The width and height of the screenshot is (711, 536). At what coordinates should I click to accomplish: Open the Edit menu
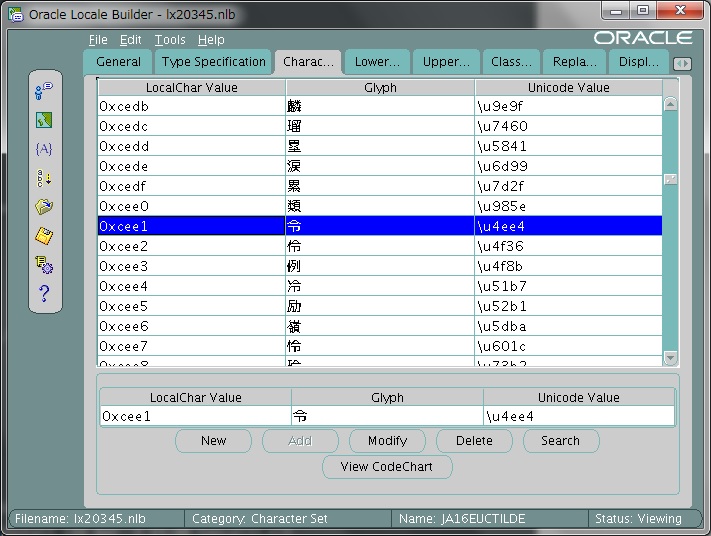click(x=131, y=40)
